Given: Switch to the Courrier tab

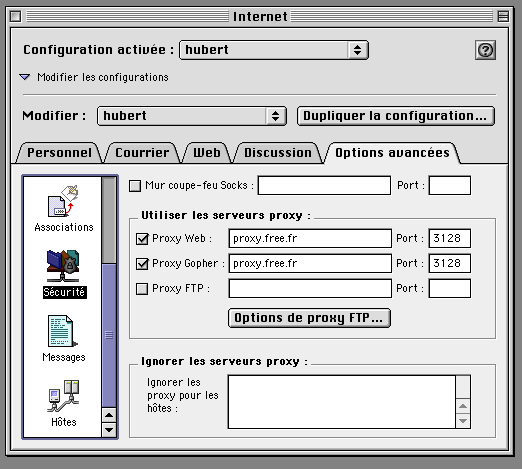Looking at the screenshot, I should click(142, 153).
